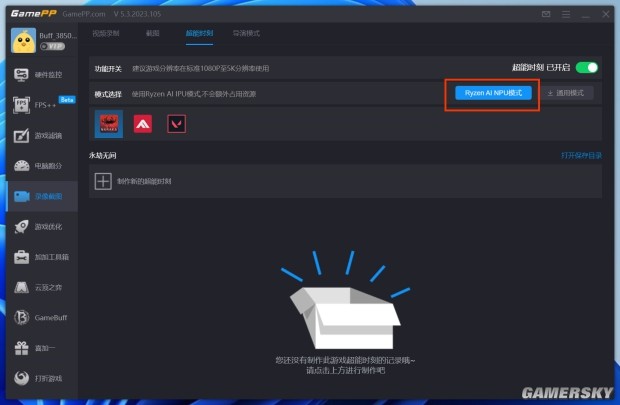Open 喜加一 gift item in sidebar
620x405 pixels.
pos(42,348)
